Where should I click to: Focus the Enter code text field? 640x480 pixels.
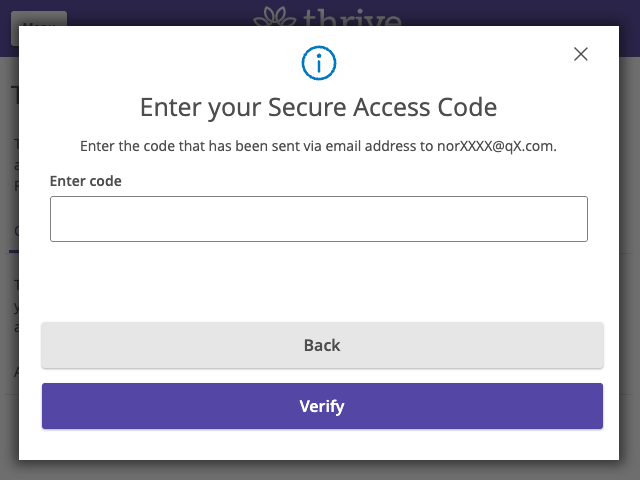coord(319,219)
